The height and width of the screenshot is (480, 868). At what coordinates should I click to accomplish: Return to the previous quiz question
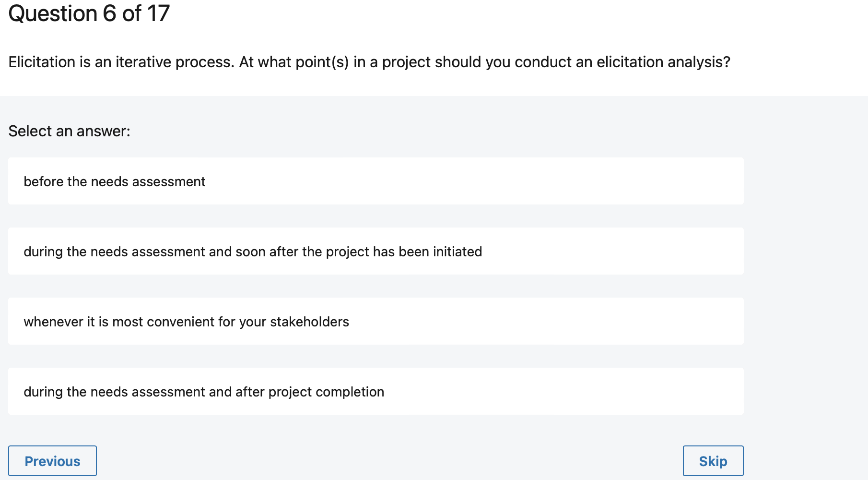tap(52, 460)
